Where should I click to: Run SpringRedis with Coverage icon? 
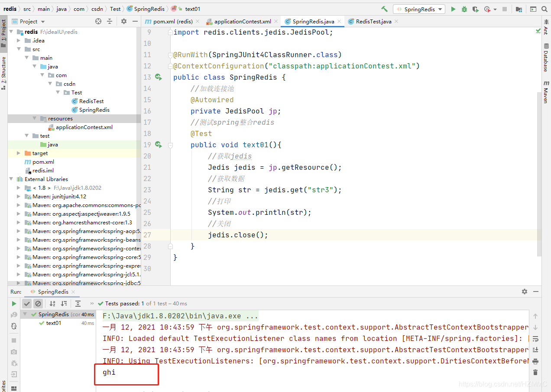click(476, 9)
